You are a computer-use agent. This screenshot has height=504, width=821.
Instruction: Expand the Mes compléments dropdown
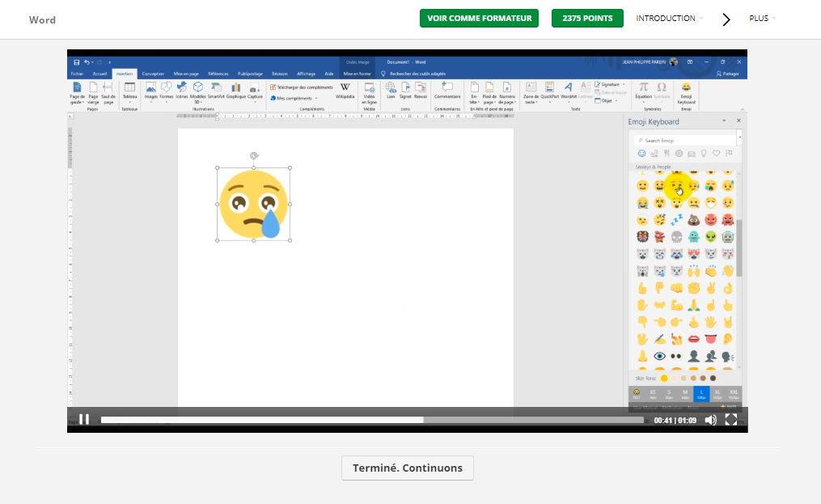(x=294, y=98)
